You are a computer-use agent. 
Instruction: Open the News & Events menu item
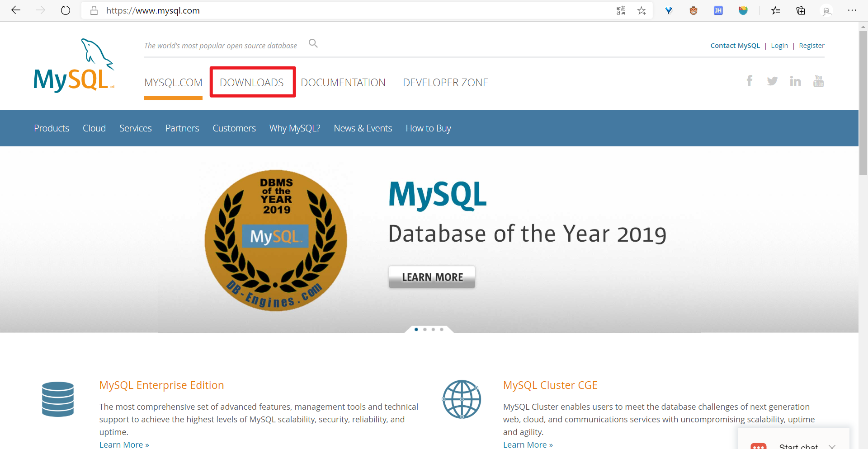click(363, 128)
